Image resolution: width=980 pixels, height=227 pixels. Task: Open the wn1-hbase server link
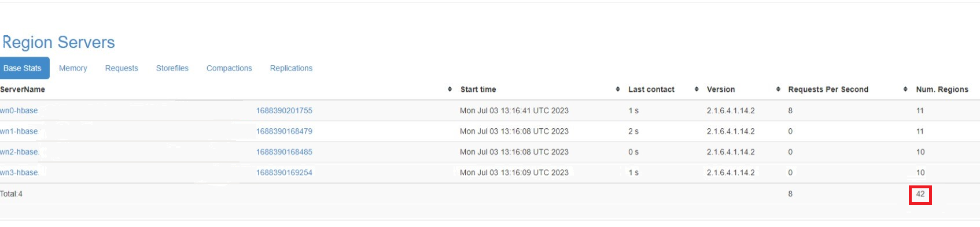19,132
